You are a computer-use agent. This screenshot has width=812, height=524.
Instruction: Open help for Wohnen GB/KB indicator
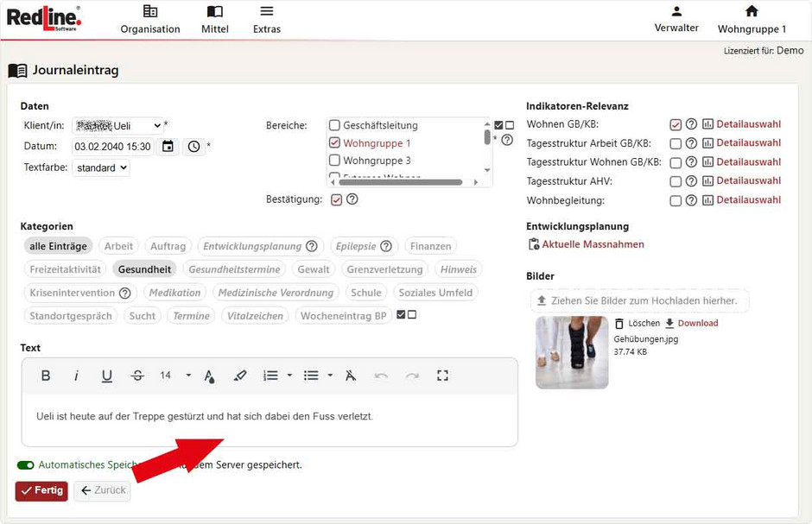(691, 124)
